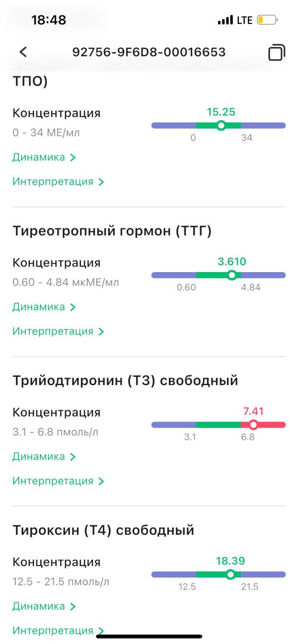Go back using the top-left arrow

click(x=23, y=52)
